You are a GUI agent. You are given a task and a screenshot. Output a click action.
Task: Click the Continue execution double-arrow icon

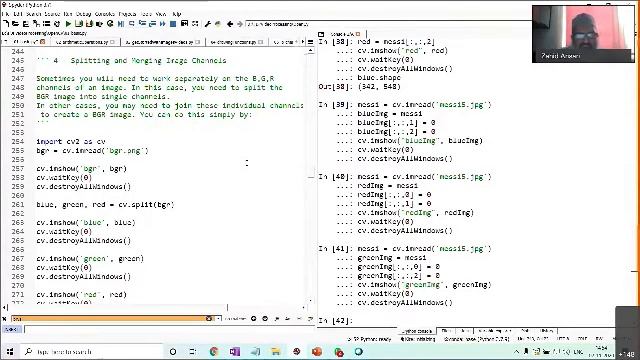[x=162, y=24]
